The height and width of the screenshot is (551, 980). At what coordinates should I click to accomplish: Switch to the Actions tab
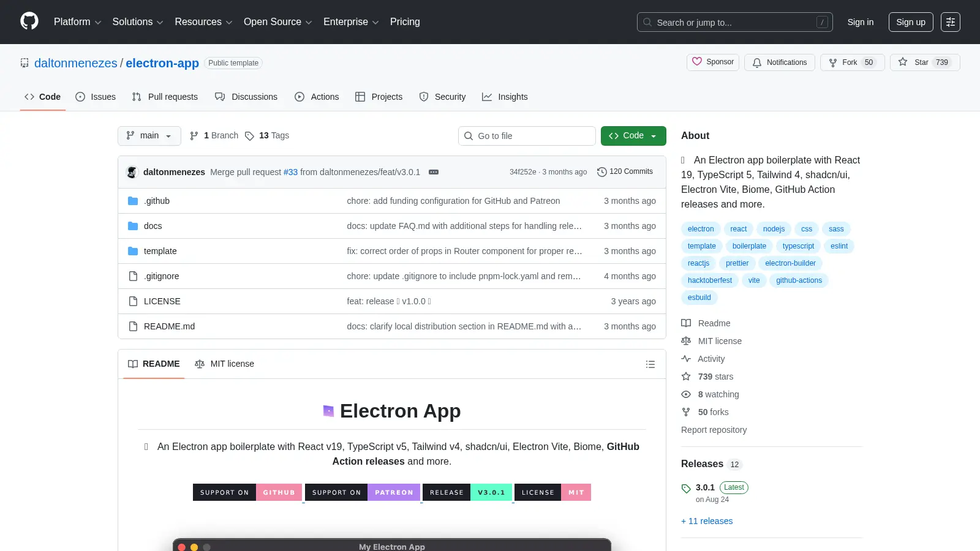coord(317,97)
